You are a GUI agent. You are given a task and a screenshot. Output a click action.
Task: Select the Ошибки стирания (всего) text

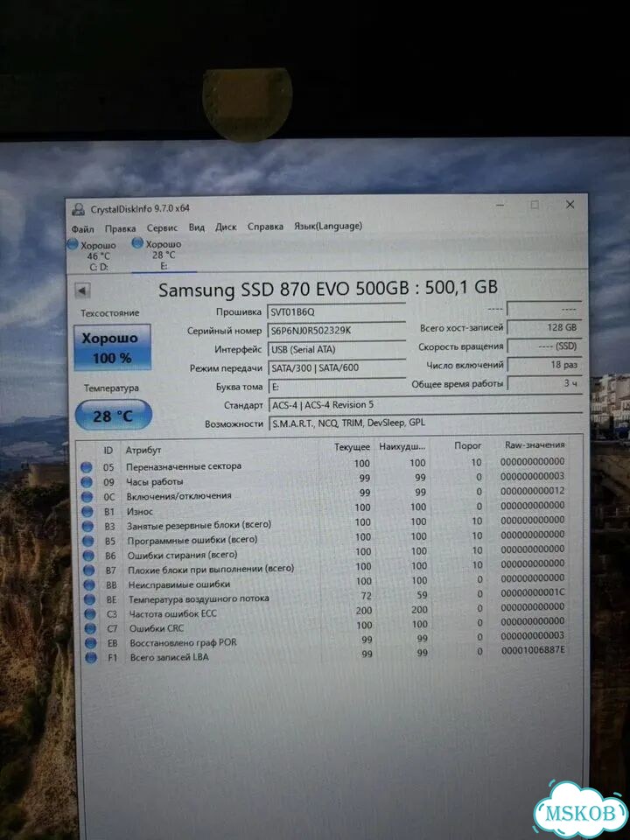[x=182, y=555]
